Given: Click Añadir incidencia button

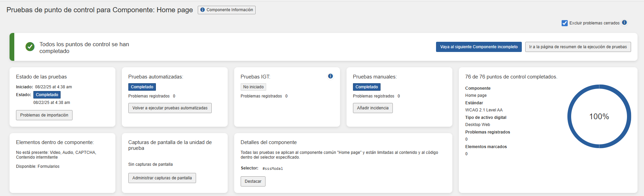Looking at the screenshot, I should point(372,108).
